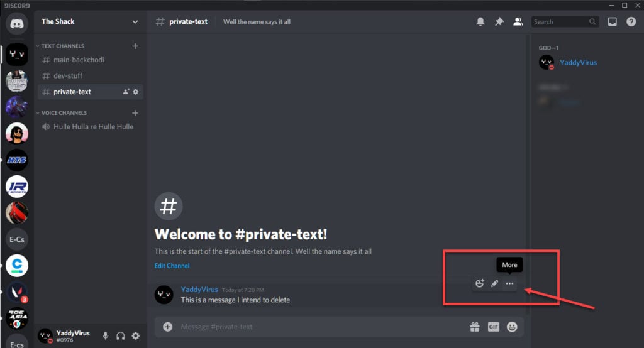Open Discord help
The image size is (644, 348).
[x=631, y=22]
